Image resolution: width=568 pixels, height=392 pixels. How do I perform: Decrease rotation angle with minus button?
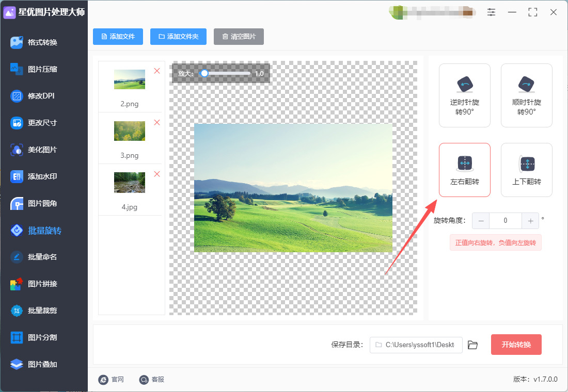click(x=481, y=221)
